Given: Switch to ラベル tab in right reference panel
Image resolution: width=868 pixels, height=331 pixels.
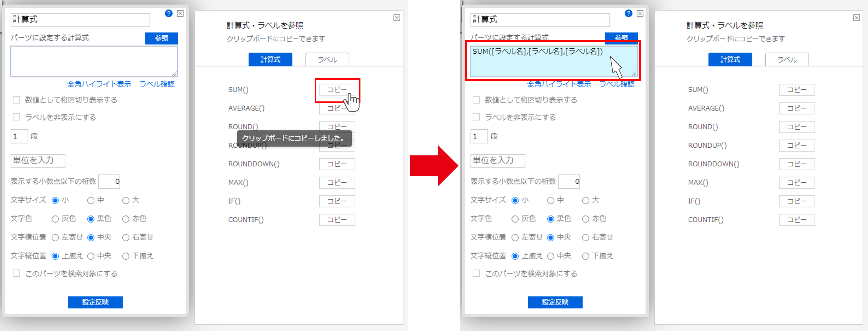Looking at the screenshot, I should point(787,60).
